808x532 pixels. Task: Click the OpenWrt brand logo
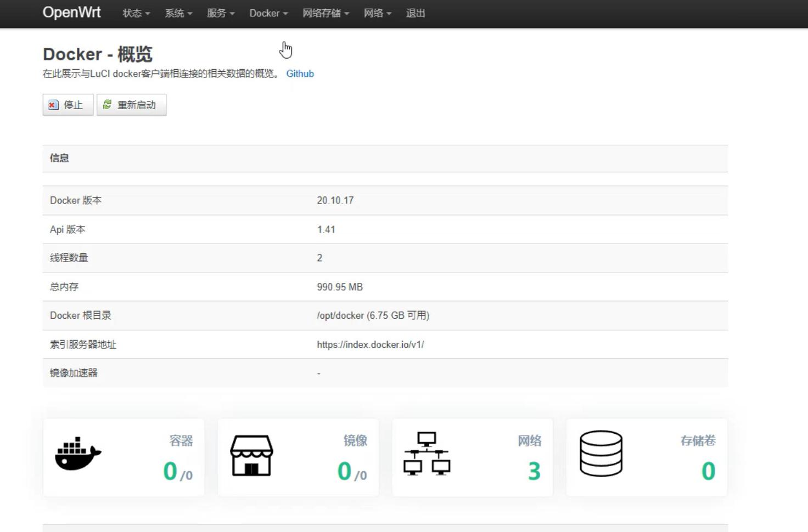coord(72,13)
